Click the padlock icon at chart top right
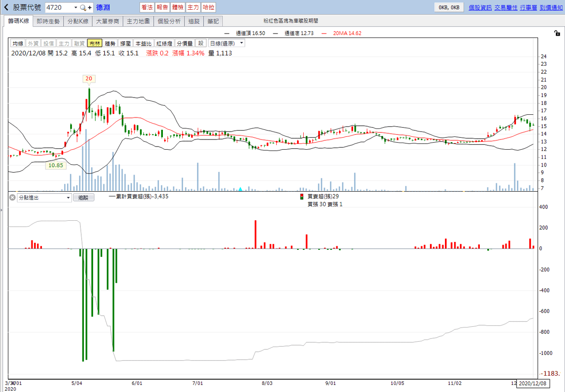 (x=557, y=34)
